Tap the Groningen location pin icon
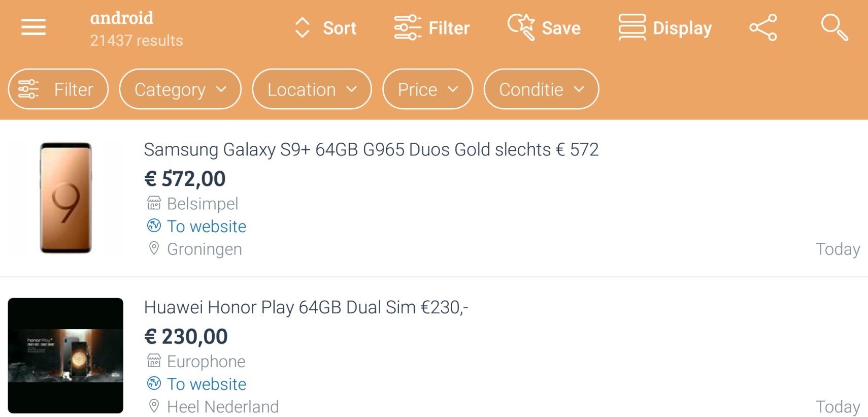Image resolution: width=868 pixels, height=417 pixels. 154,248
